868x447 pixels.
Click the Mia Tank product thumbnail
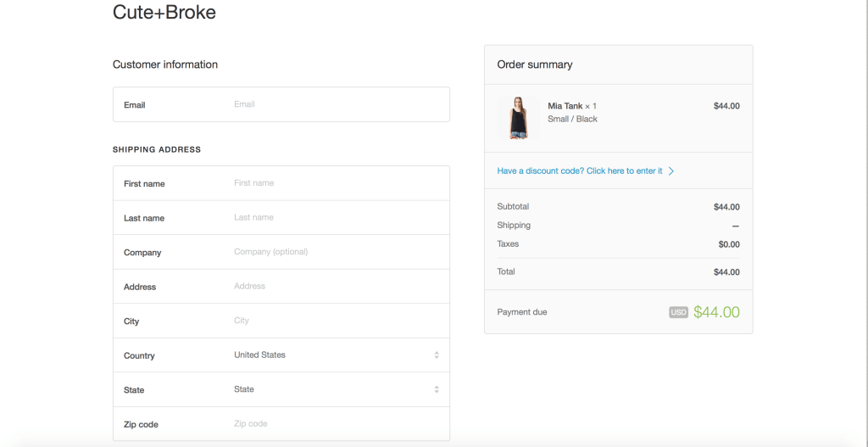tap(519, 118)
